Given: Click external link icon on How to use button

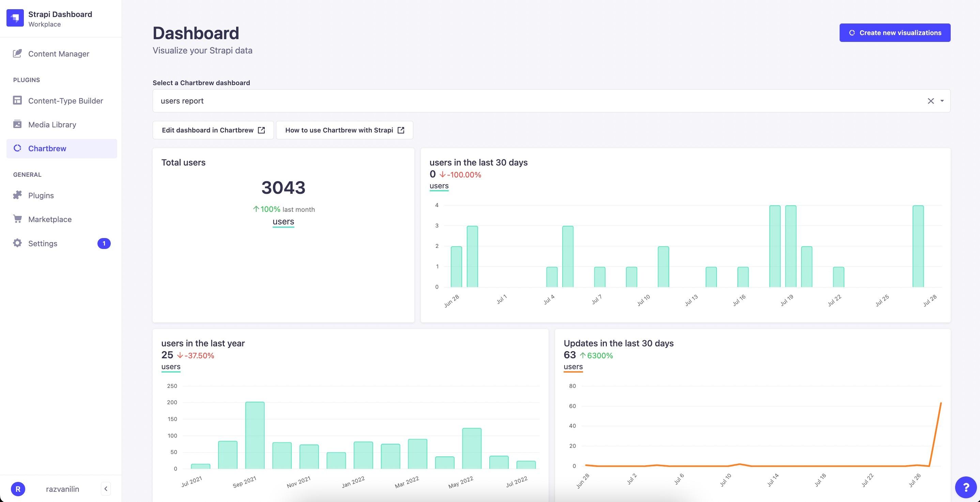Looking at the screenshot, I should click(x=401, y=130).
